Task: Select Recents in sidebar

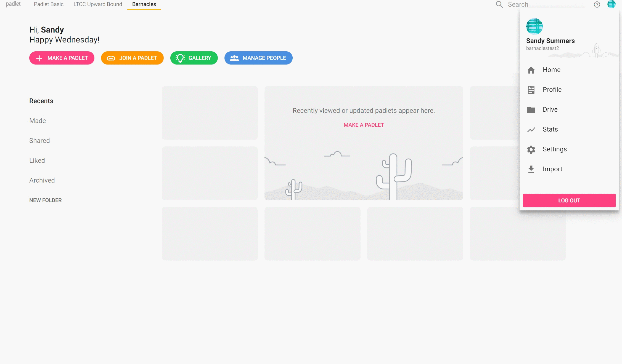Action: point(41,101)
